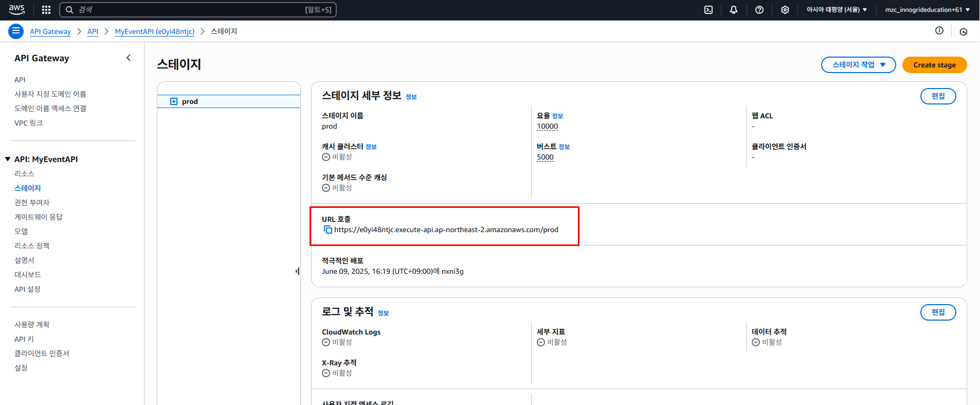Click 정보 link next to 로그 및 추적
This screenshot has height=405, width=980.
tap(384, 313)
